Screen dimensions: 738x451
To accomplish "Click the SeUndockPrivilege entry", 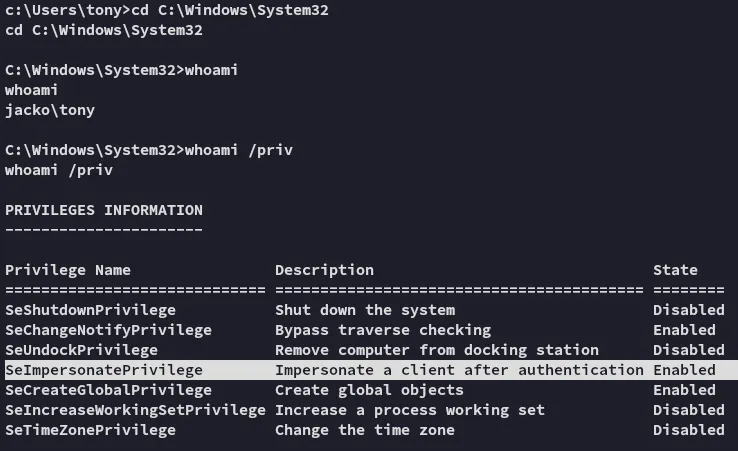I will pyautogui.click(x=81, y=350).
